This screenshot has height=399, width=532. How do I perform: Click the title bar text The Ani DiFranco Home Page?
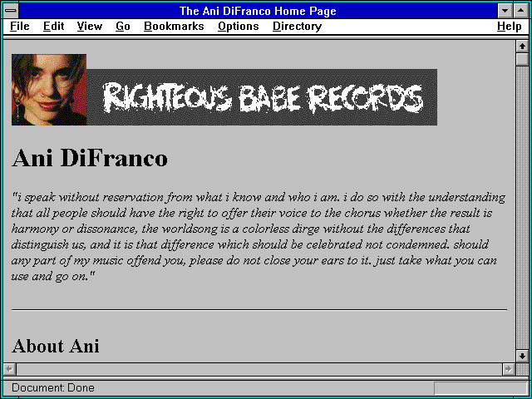(258, 11)
